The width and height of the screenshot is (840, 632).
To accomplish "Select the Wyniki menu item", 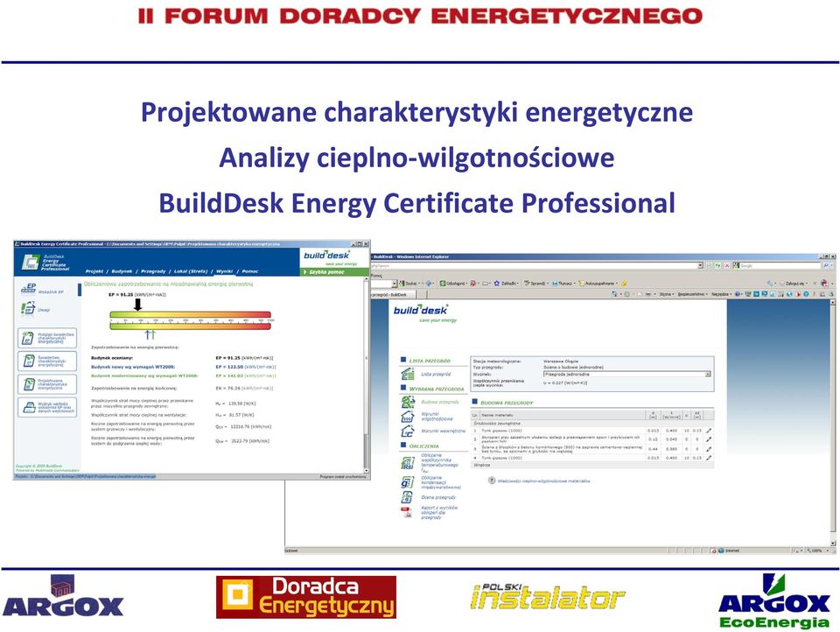I will click(x=225, y=271).
